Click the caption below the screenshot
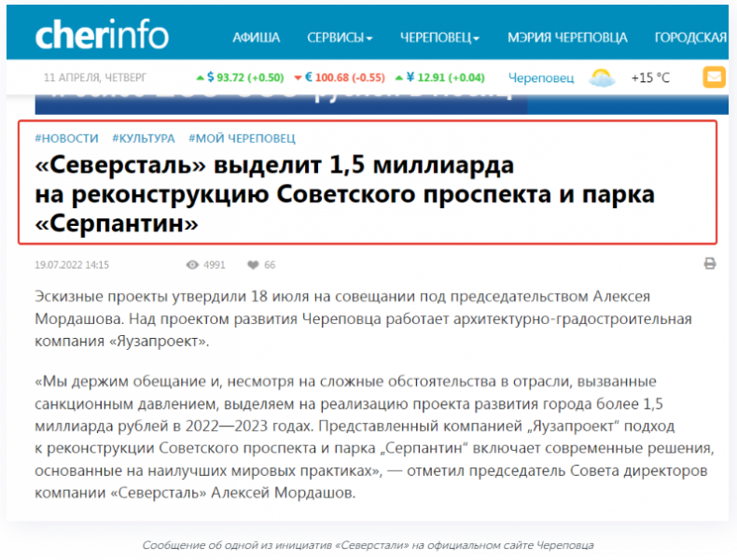The image size is (737, 560). point(368,545)
